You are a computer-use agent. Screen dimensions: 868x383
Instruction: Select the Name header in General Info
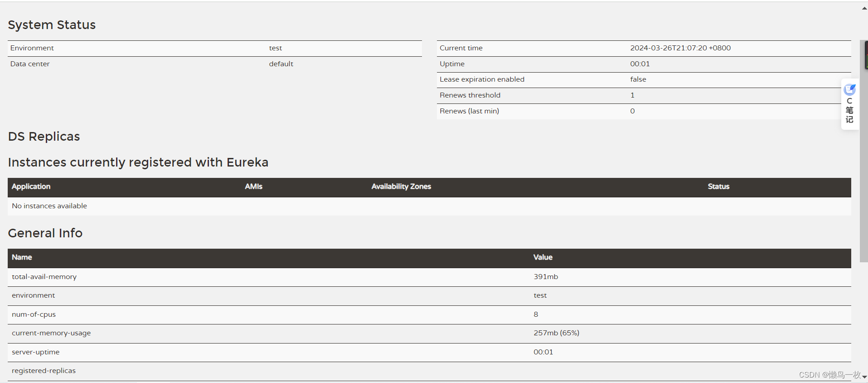(x=22, y=257)
